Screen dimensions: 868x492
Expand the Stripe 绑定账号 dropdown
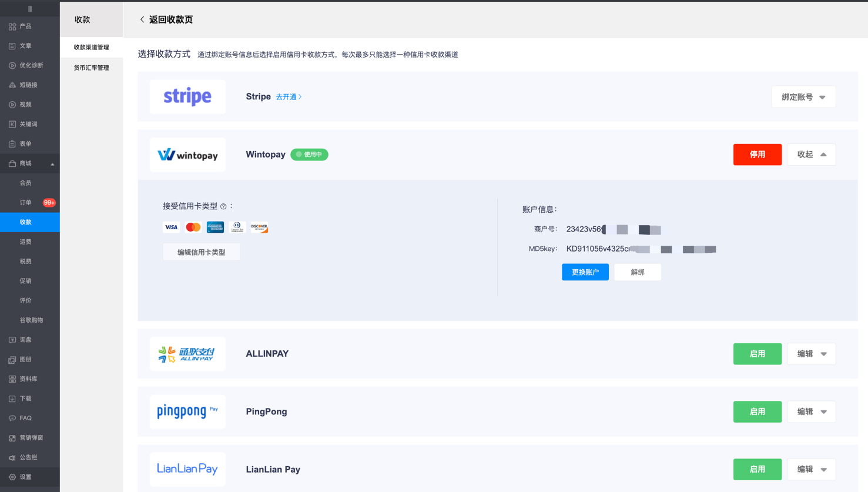pos(803,97)
